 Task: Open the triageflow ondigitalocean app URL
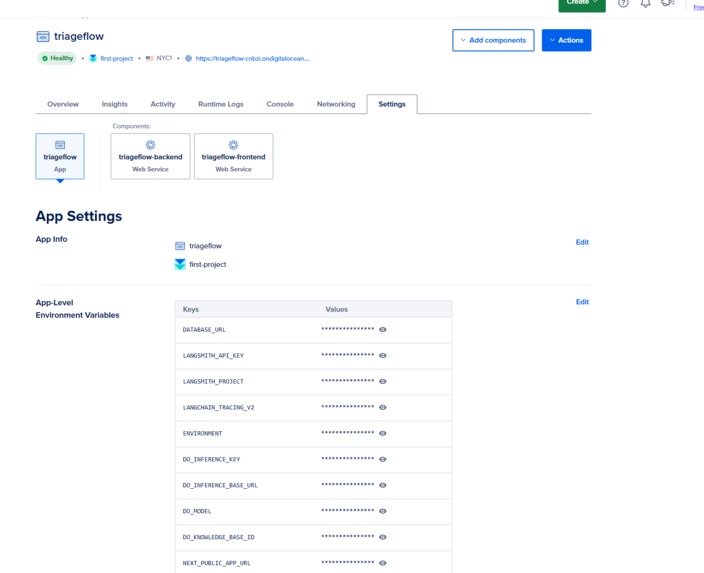pyautogui.click(x=252, y=58)
